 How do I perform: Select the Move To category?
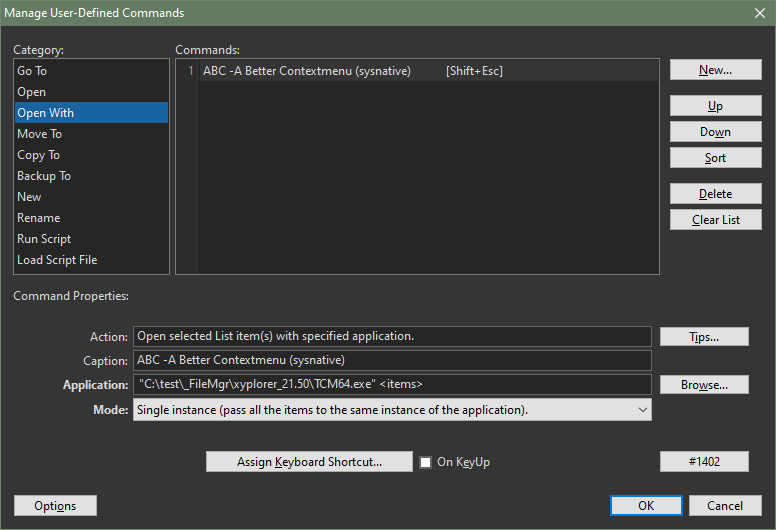click(91, 134)
